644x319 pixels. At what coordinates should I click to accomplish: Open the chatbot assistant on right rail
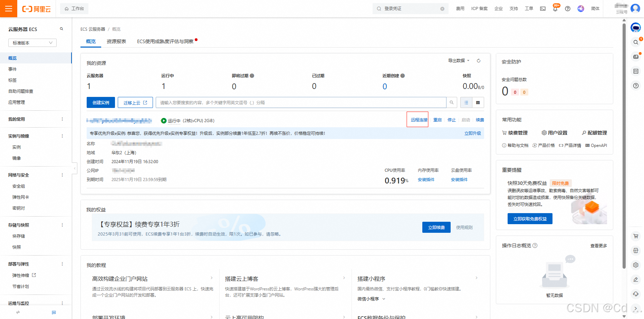[x=636, y=27]
